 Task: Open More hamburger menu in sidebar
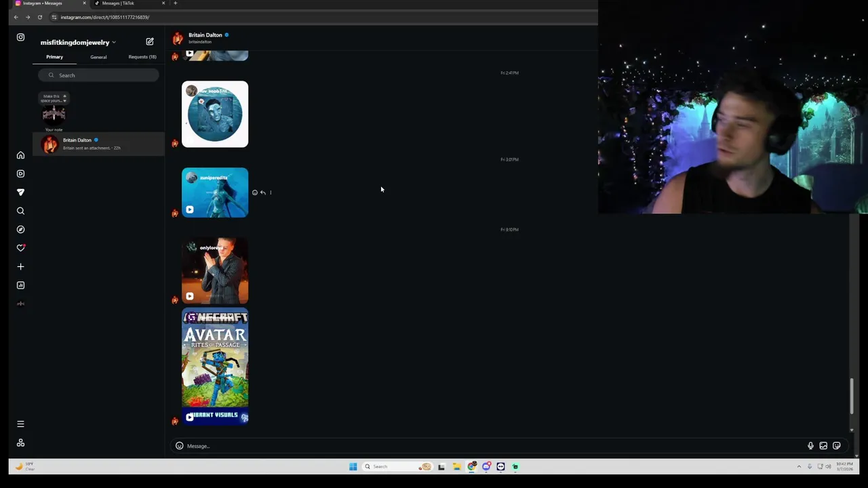[x=20, y=424]
